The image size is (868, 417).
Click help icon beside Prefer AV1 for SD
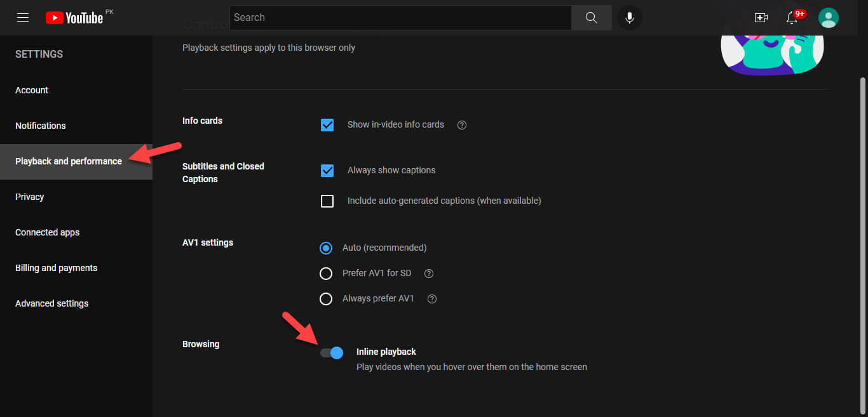429,274
